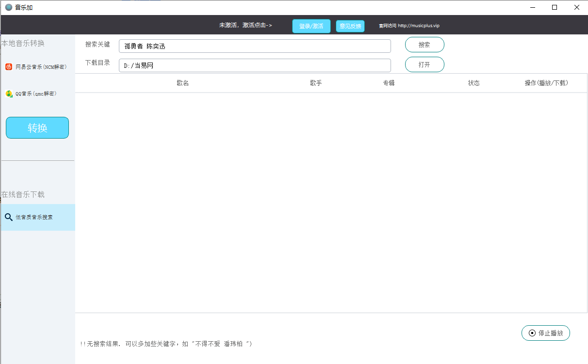Click the 状态 column header
Image resolution: width=588 pixels, height=364 pixels.
(x=474, y=83)
